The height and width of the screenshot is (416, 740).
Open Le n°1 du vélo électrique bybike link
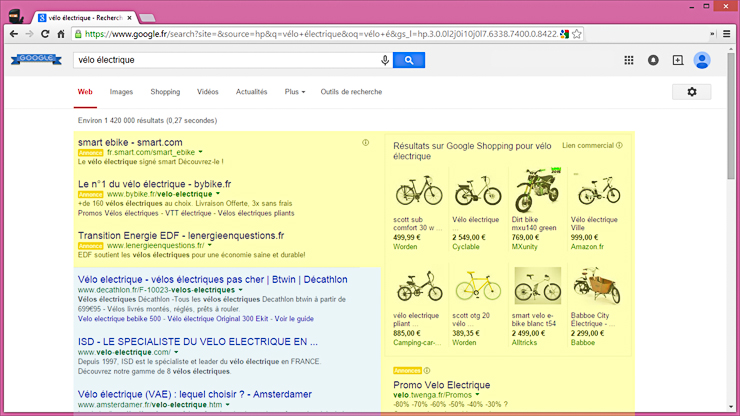[x=154, y=184]
